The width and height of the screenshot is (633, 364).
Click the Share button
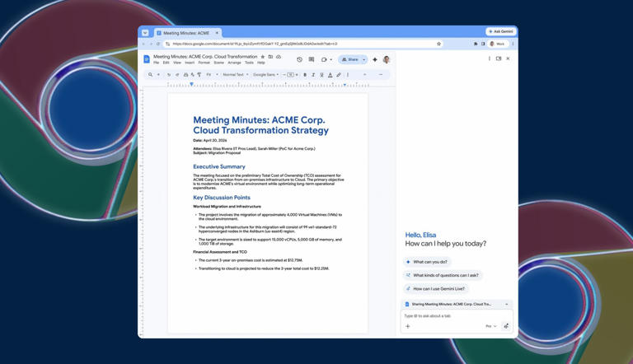[x=350, y=59]
